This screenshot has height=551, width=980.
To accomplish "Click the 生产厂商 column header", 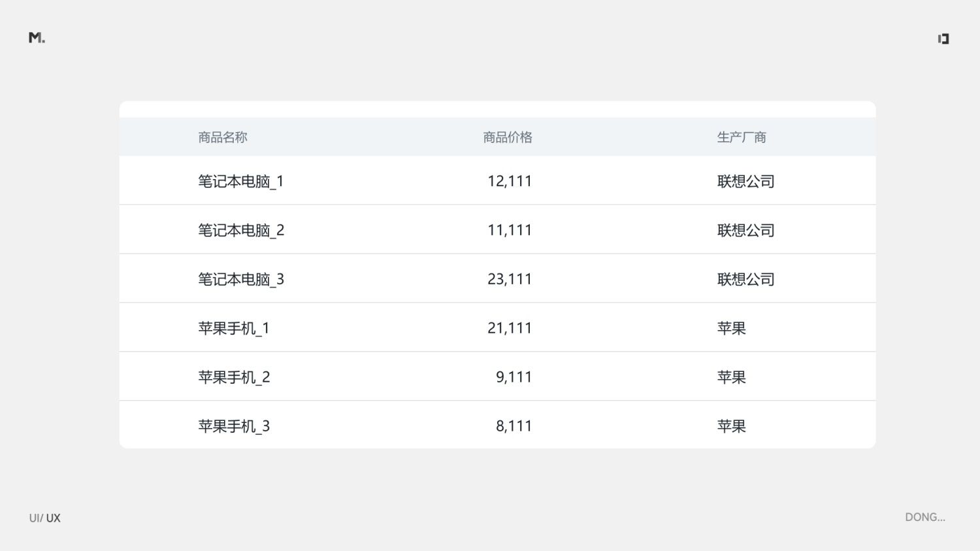I will tap(742, 137).
